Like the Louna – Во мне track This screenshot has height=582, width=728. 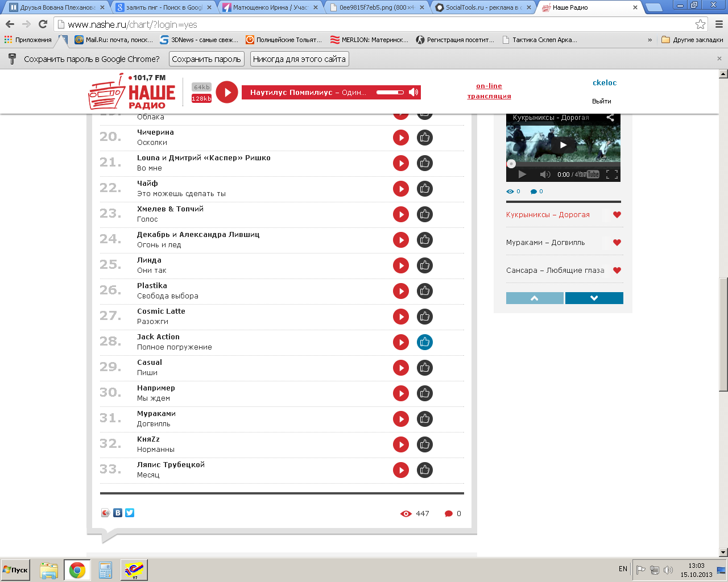coord(425,163)
